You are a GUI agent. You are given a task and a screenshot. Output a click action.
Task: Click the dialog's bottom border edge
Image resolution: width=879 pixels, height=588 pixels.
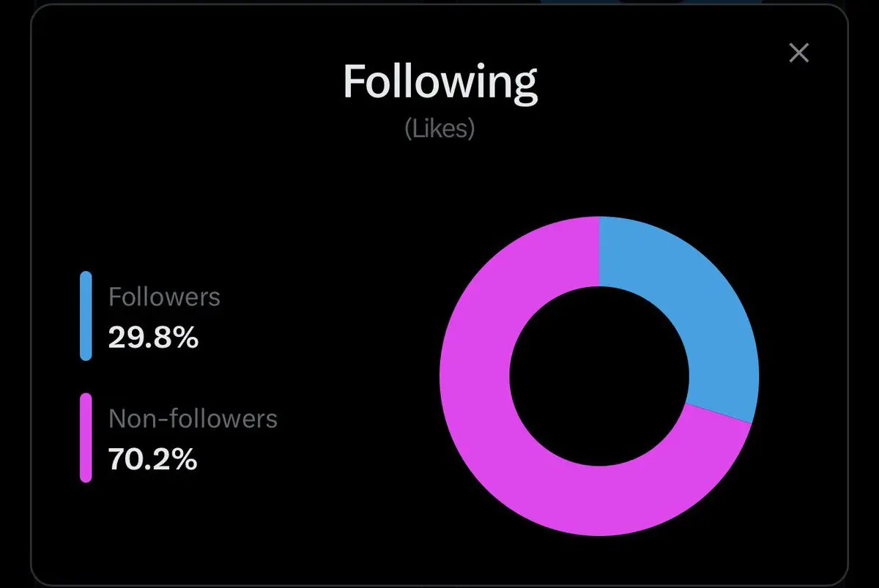[x=439, y=585]
